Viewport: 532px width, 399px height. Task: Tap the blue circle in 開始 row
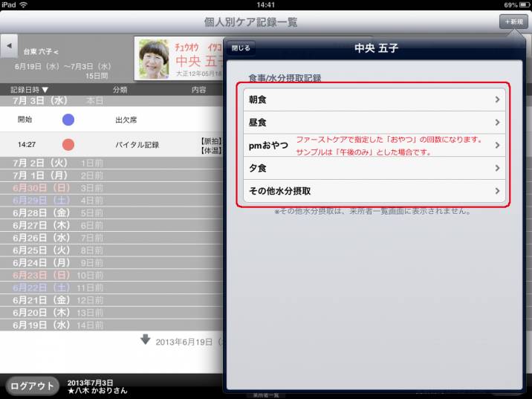click(68, 120)
